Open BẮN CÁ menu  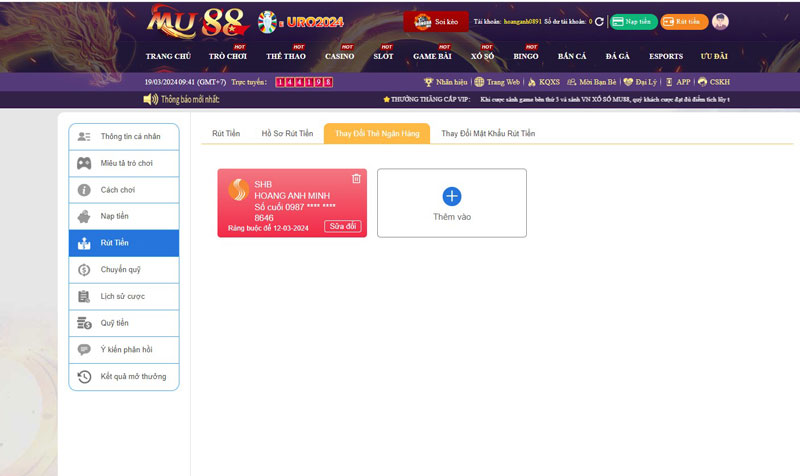(572, 56)
